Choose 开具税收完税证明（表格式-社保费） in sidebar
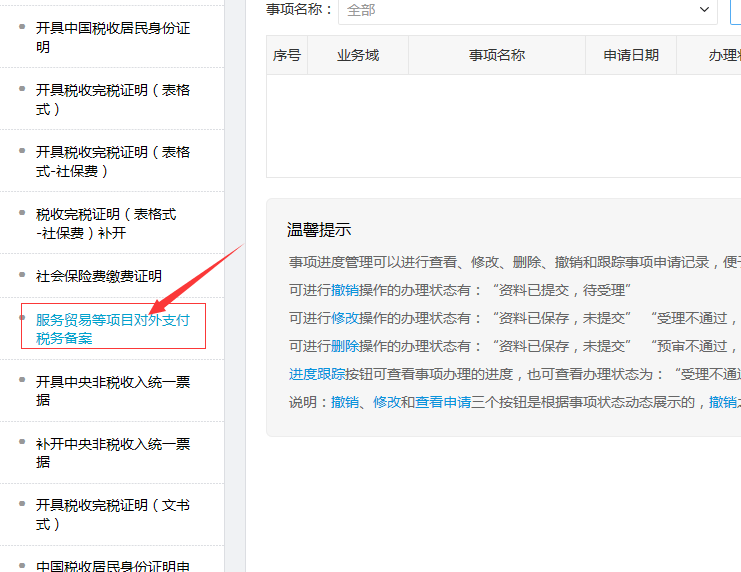This screenshot has width=741, height=572. tap(112, 162)
